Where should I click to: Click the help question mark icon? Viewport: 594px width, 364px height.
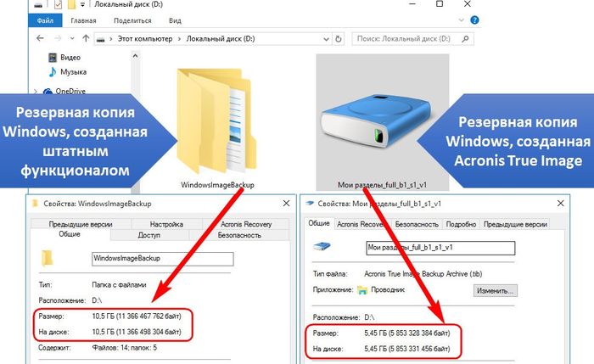coord(471,20)
